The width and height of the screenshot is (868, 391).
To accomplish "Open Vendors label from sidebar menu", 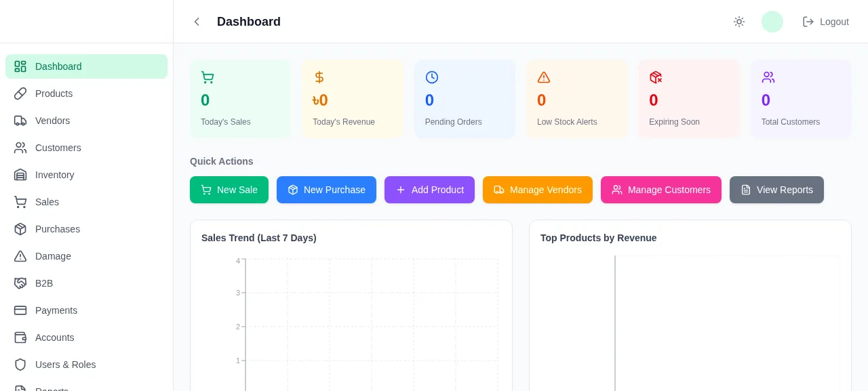I will [52, 121].
